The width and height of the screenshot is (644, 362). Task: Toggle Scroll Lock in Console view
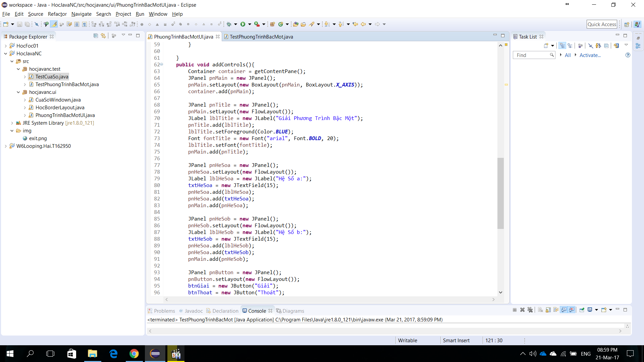[x=548, y=310]
